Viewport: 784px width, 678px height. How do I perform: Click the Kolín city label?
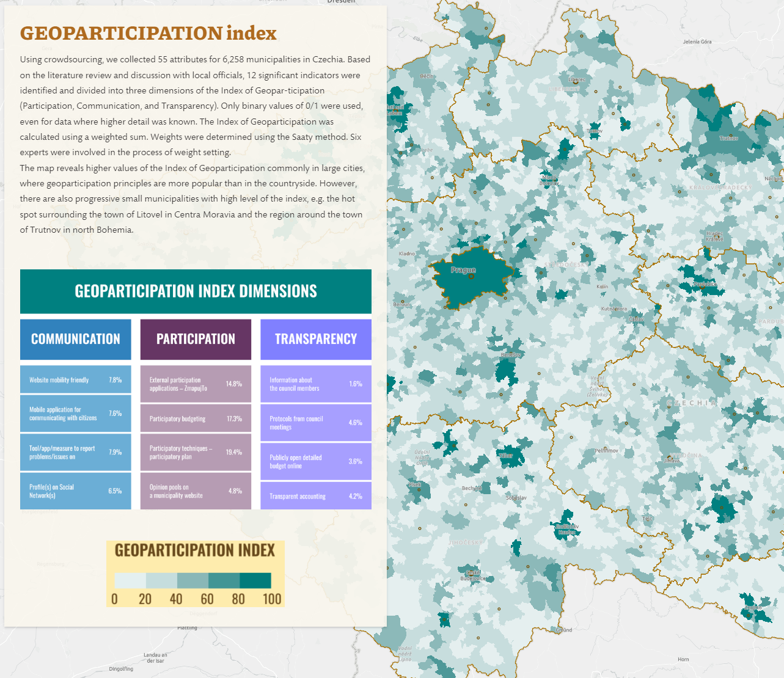pos(602,286)
